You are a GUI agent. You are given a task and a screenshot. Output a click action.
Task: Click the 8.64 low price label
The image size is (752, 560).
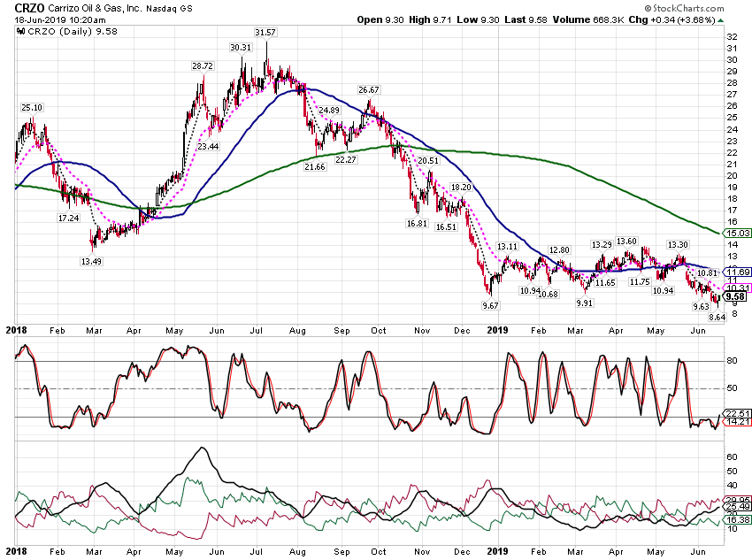point(717,318)
